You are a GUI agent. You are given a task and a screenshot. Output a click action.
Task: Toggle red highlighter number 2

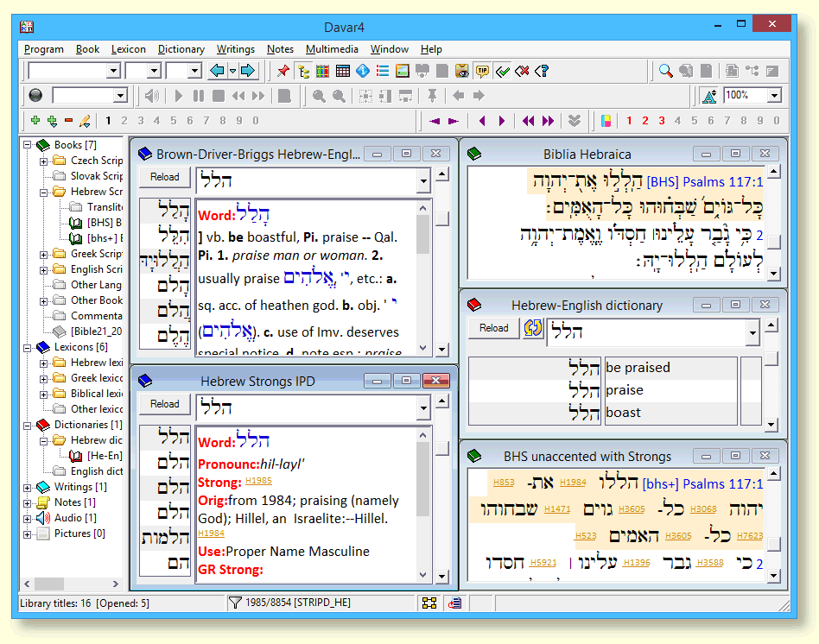click(645, 121)
